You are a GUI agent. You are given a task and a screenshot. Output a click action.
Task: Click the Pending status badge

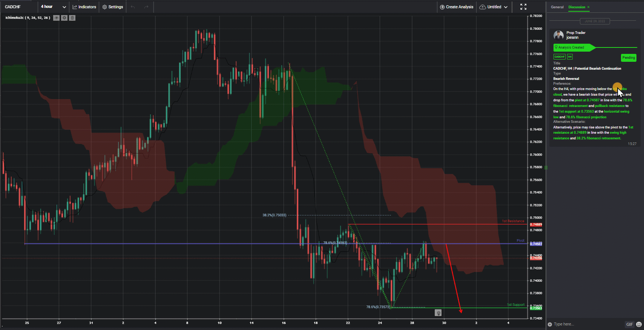[x=629, y=58]
